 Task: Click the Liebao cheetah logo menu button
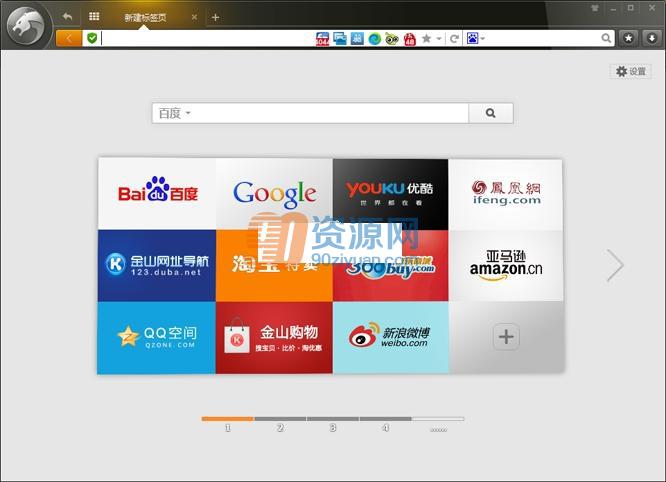(27, 26)
